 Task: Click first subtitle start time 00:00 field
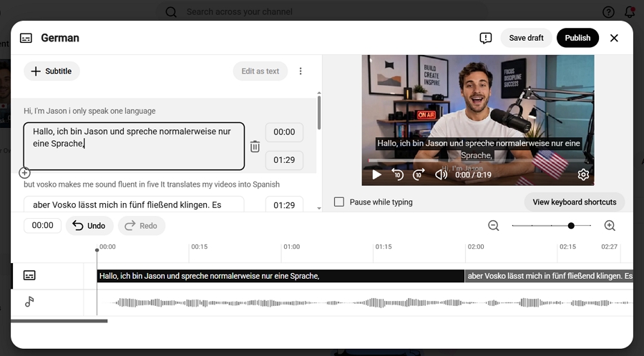284,132
